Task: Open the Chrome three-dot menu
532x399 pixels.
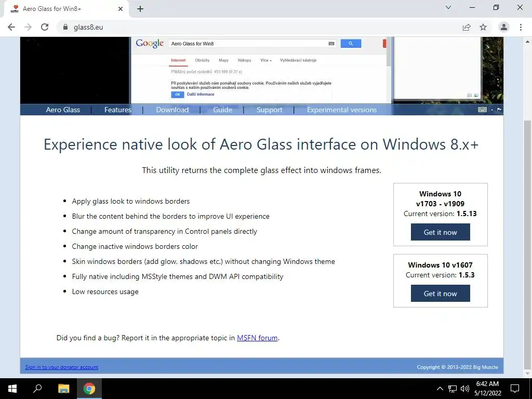Action: point(521,27)
